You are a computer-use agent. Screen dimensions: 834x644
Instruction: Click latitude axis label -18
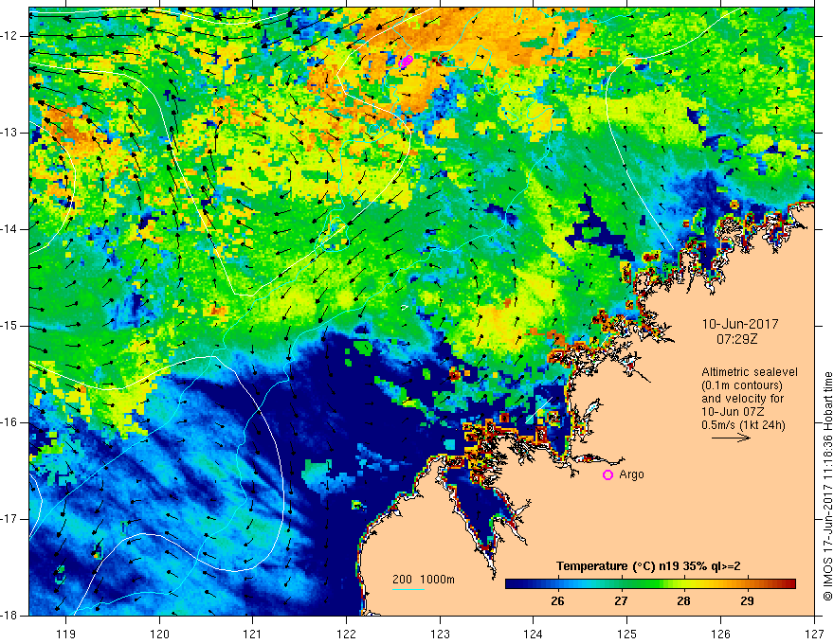(9, 616)
